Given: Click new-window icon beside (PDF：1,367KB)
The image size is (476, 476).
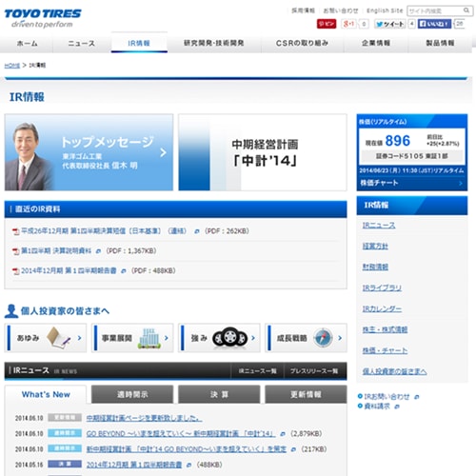Looking at the screenshot, I should coord(98,251).
